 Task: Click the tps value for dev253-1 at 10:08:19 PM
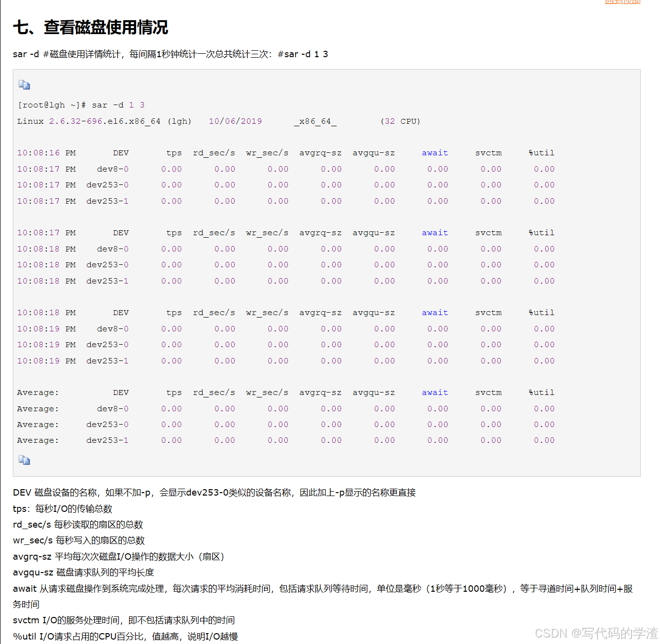coord(172,361)
